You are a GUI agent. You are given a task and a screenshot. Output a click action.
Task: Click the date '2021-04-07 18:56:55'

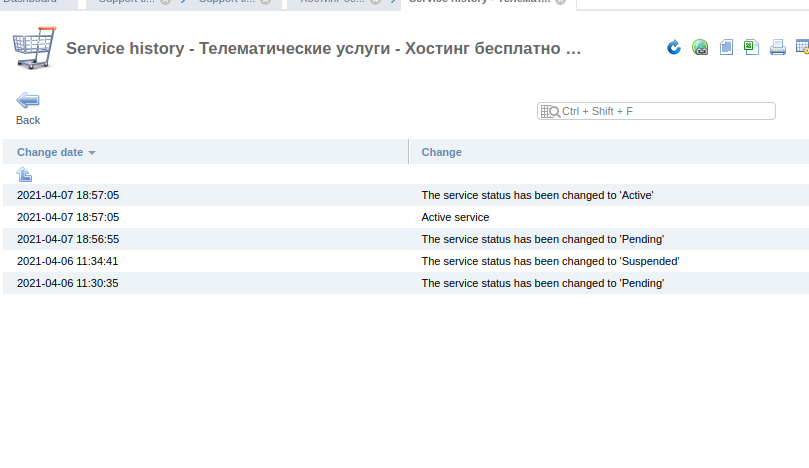68,239
